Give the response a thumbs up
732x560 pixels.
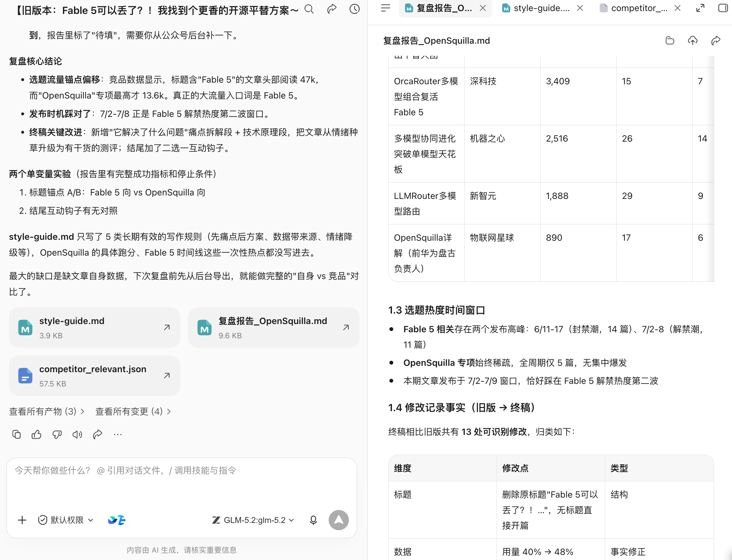(x=36, y=434)
